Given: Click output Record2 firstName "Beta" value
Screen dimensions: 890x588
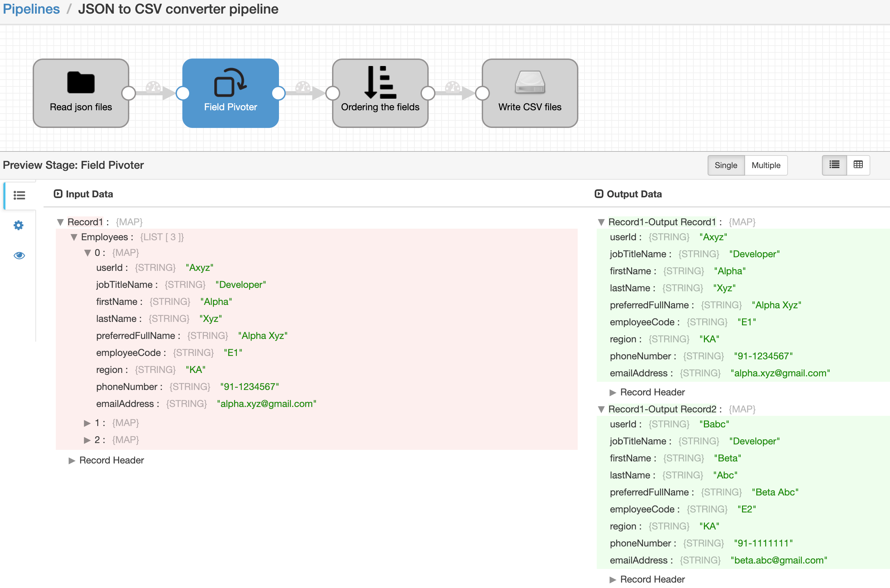Looking at the screenshot, I should point(727,458).
